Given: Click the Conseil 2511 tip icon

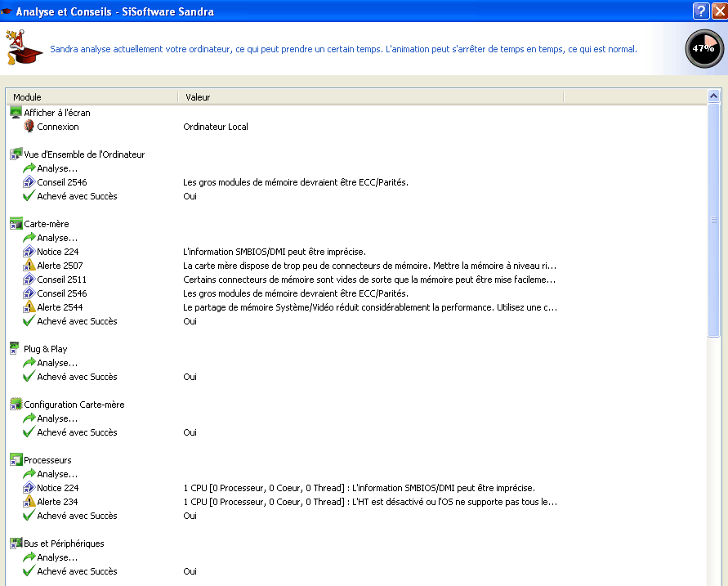Looking at the screenshot, I should [29, 279].
